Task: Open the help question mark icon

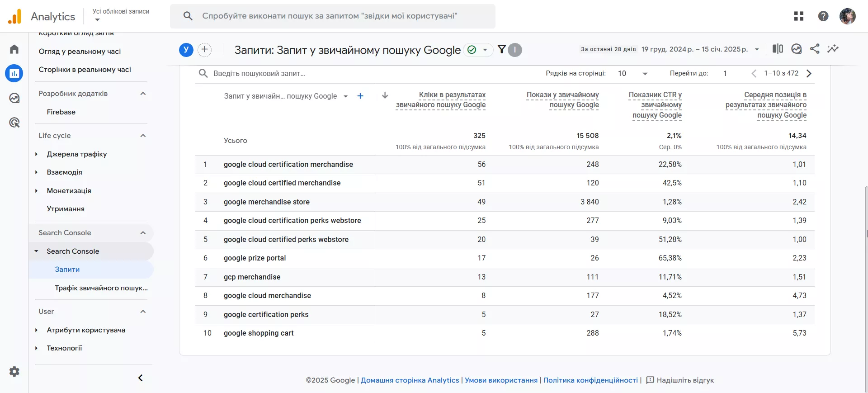Action: click(823, 16)
